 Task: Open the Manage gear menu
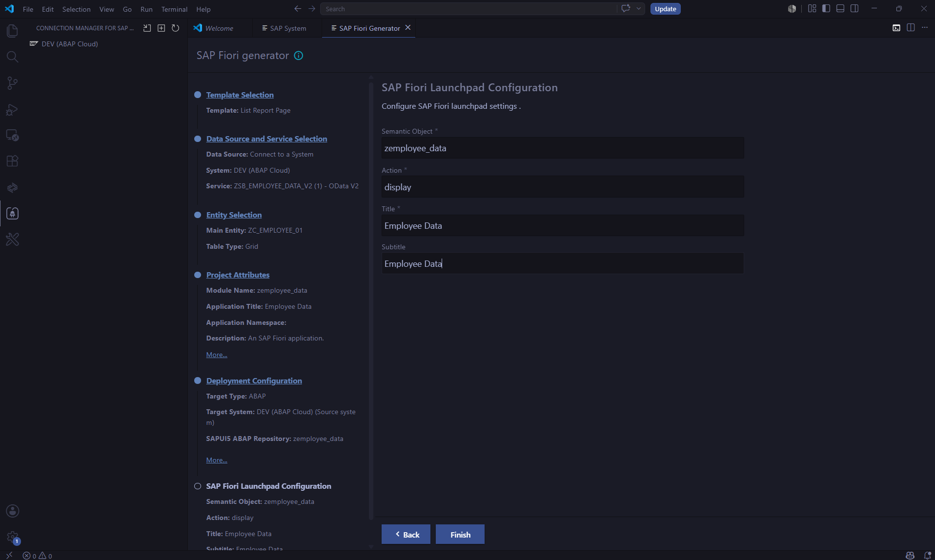[12, 537]
